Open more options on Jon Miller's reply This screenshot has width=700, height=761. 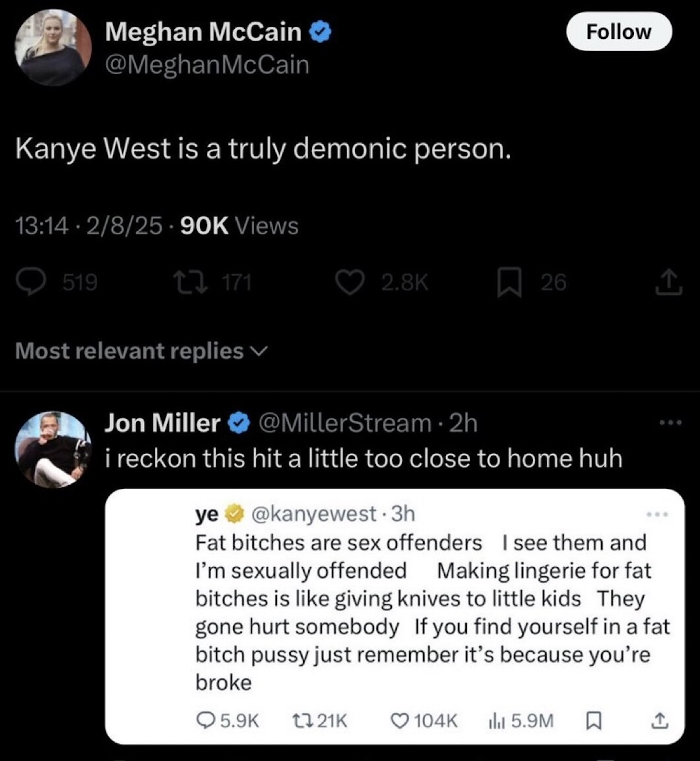670,422
